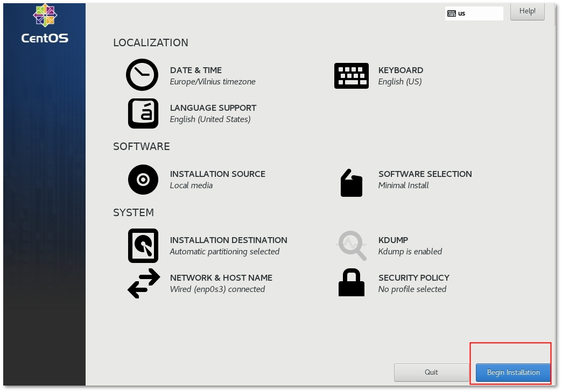Click the CentOS logo in sidebar
The width and height of the screenshot is (562, 392).
pos(45,24)
